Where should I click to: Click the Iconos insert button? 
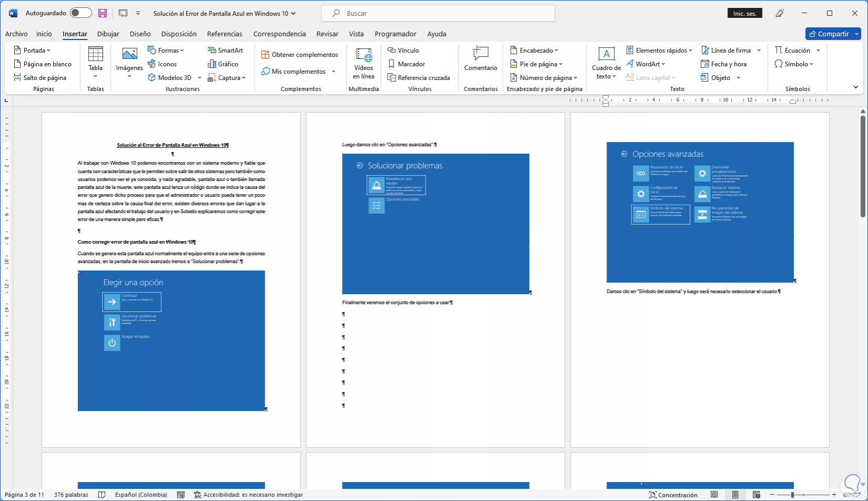point(163,64)
